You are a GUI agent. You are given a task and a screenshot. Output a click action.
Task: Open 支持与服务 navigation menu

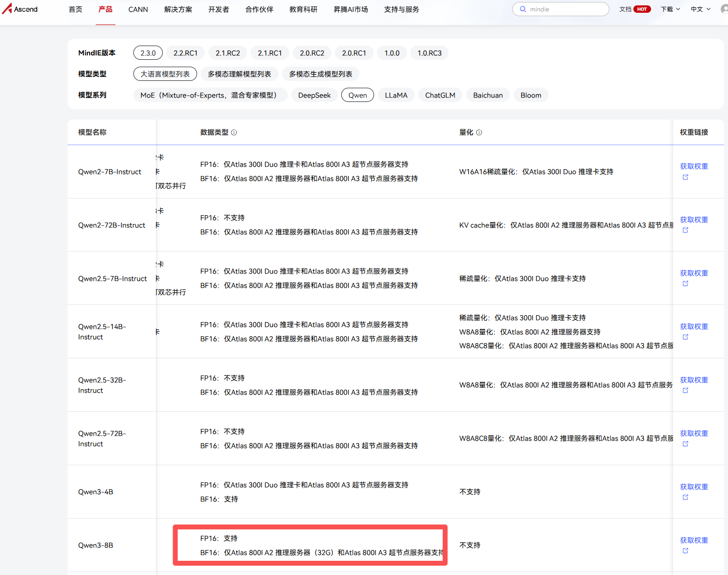pos(402,9)
